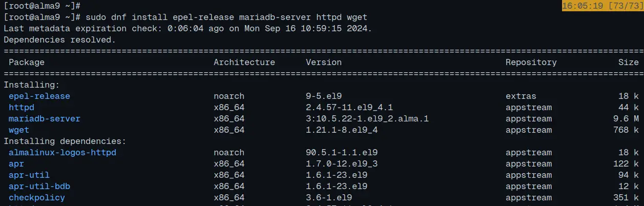Click the epel-release package name in the list
This screenshot has height=206, width=644.
click(x=39, y=96)
